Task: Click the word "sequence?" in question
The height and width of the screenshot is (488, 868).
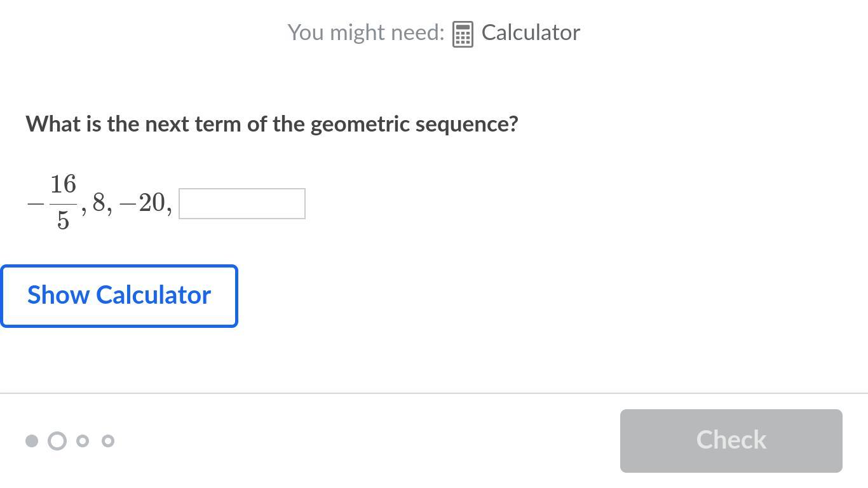Action: click(x=467, y=124)
